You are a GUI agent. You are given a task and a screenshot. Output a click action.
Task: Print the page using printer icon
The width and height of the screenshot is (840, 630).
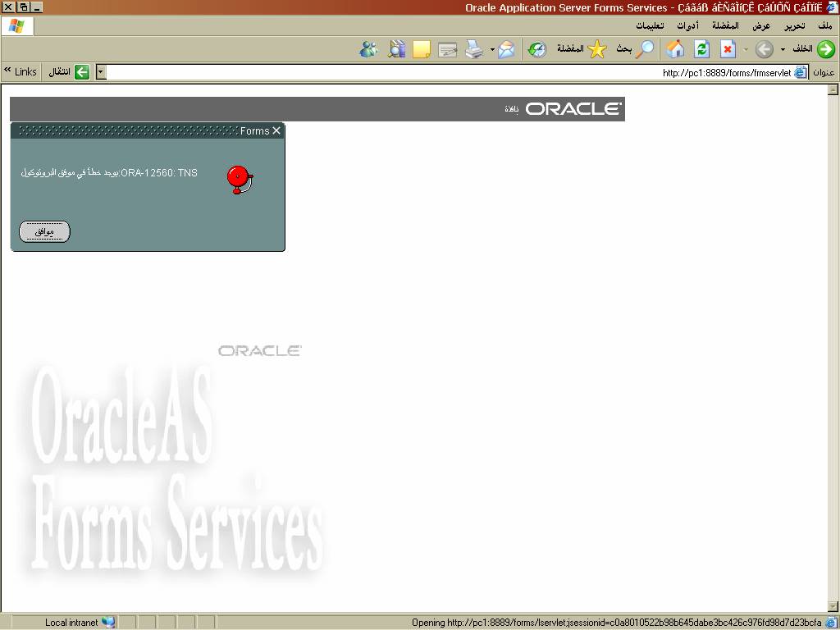(474, 49)
